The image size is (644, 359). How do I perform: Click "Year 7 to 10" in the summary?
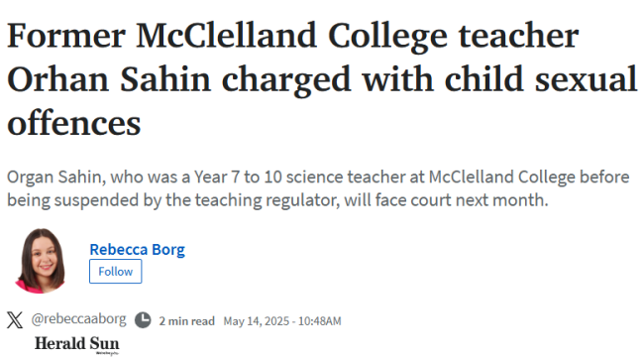coord(238,178)
